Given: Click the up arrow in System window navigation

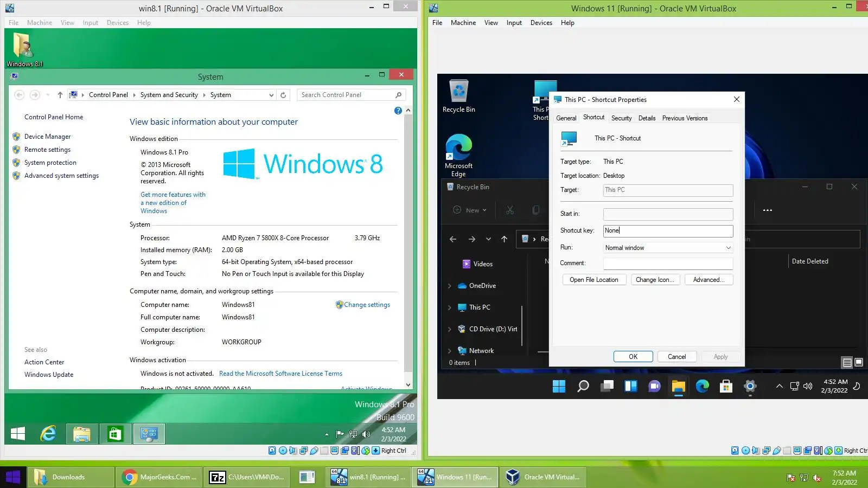Looking at the screenshot, I should coord(60,95).
